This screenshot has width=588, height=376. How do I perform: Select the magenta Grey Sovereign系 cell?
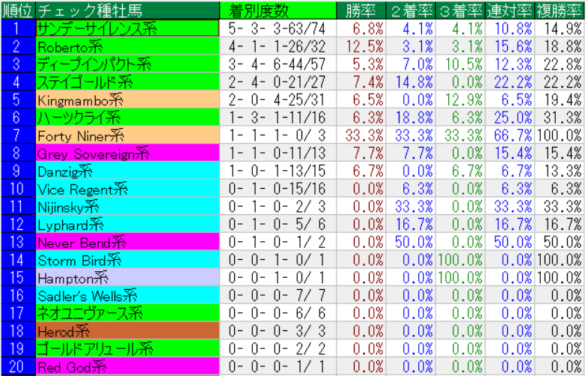[x=127, y=153]
